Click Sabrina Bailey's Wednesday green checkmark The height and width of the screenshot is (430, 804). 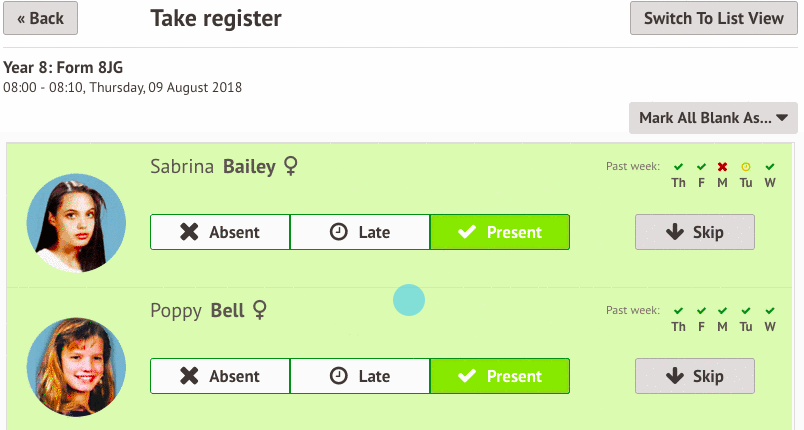point(770,167)
